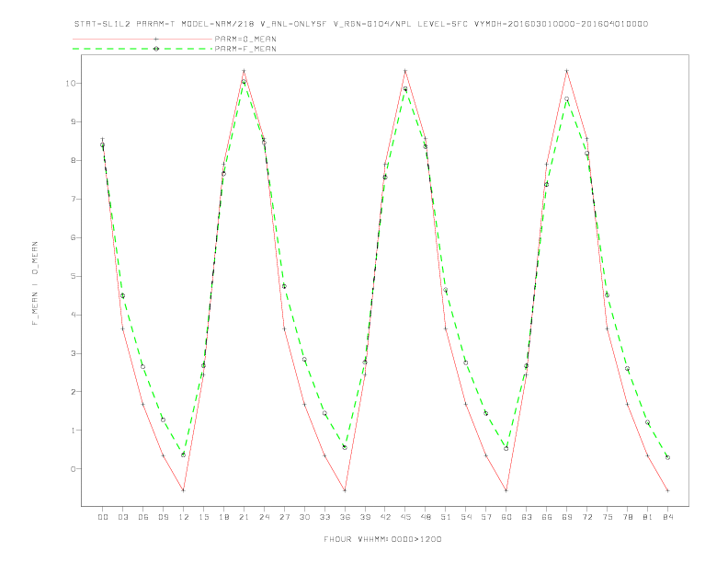Click x-axis tick label 51
The image size is (728, 563).
point(446,517)
